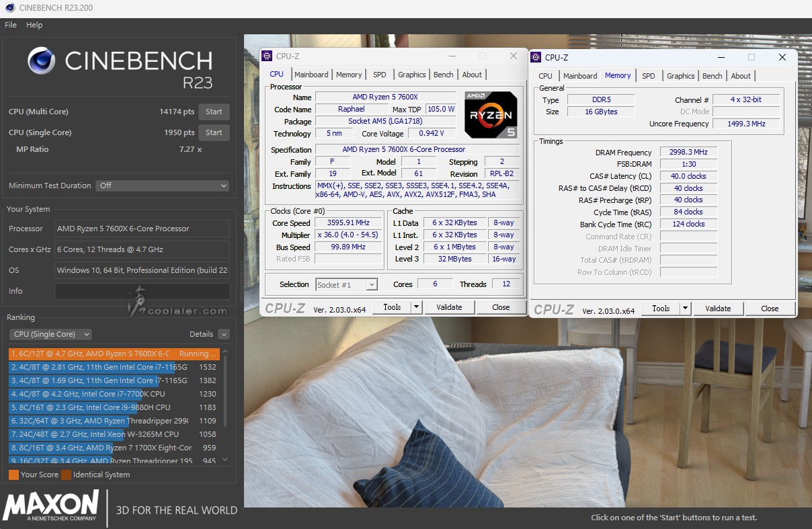812x529 pixels.
Task: Select the Core i9-9880H ranking row
Action: click(x=114, y=407)
